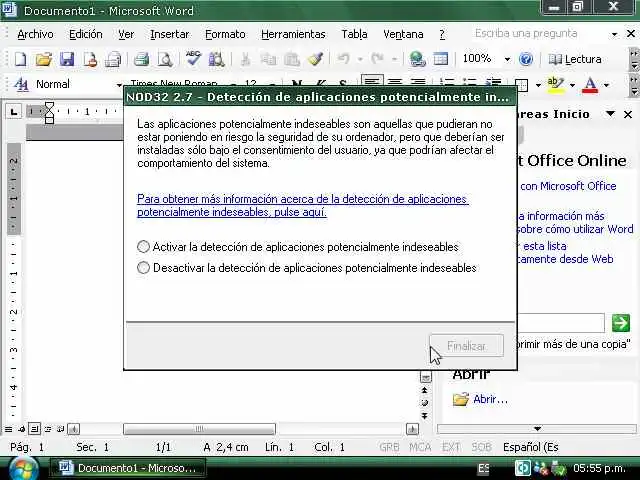Select the Format Painter brush

click(x=315, y=60)
